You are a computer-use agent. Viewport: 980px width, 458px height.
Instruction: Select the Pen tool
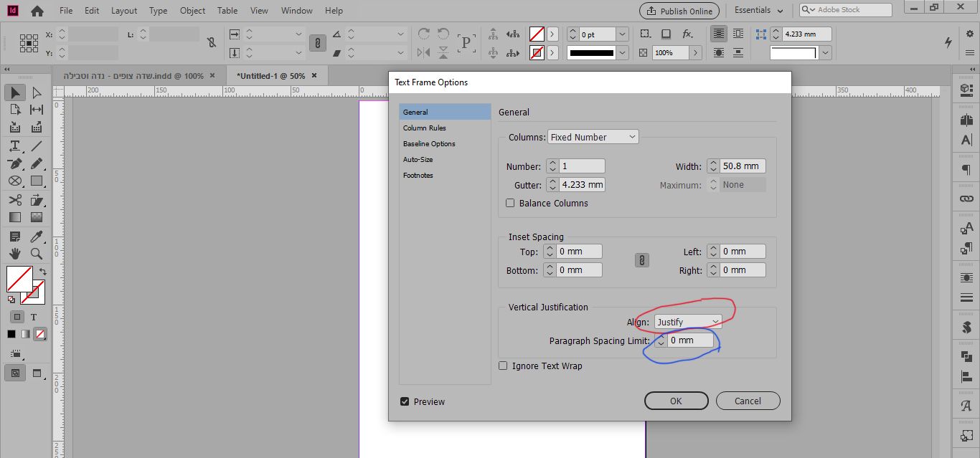(x=15, y=163)
